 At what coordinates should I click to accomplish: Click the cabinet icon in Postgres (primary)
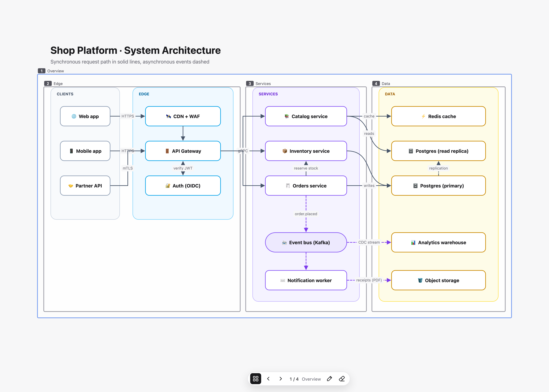tap(415, 186)
